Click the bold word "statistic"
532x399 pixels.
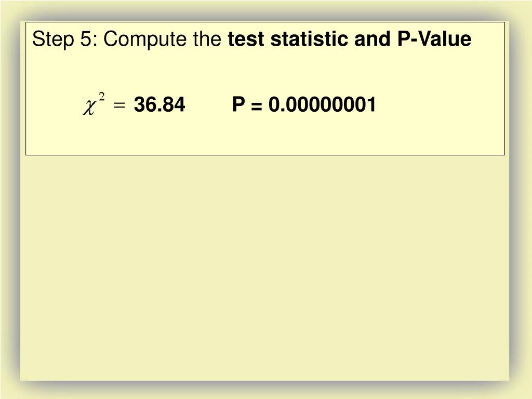point(309,38)
